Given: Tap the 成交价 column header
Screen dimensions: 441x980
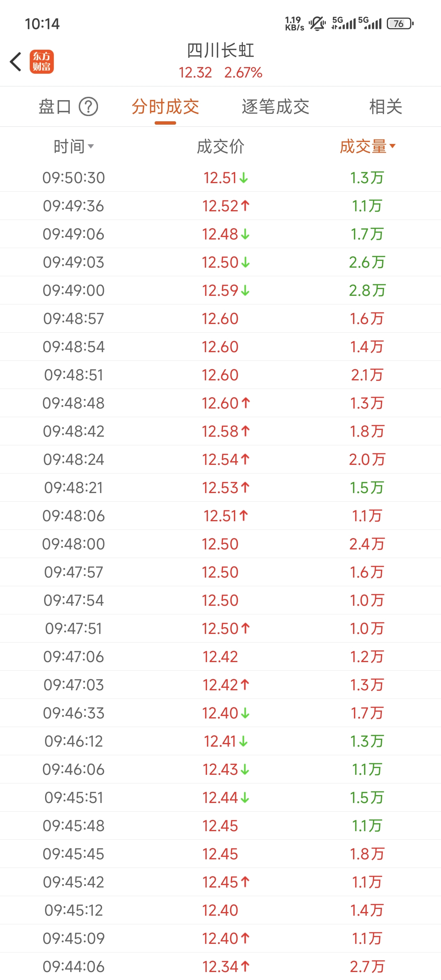Looking at the screenshot, I should pyautogui.click(x=220, y=146).
